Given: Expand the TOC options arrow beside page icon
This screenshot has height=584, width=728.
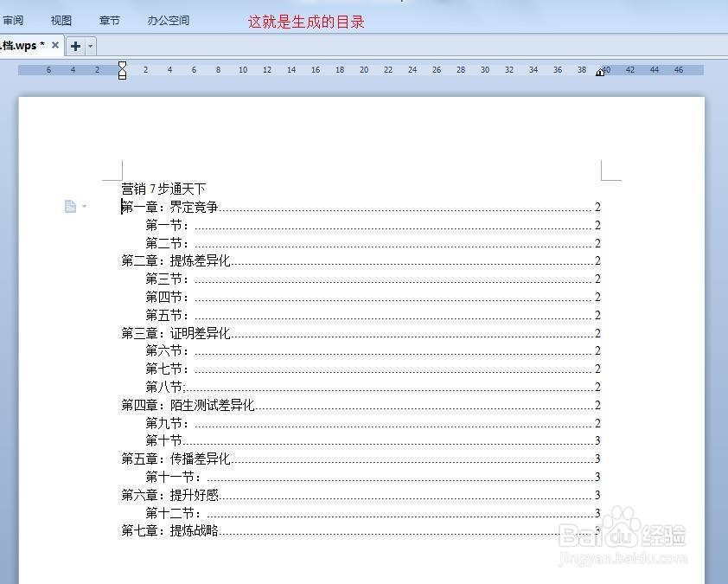Looking at the screenshot, I should pos(85,206).
